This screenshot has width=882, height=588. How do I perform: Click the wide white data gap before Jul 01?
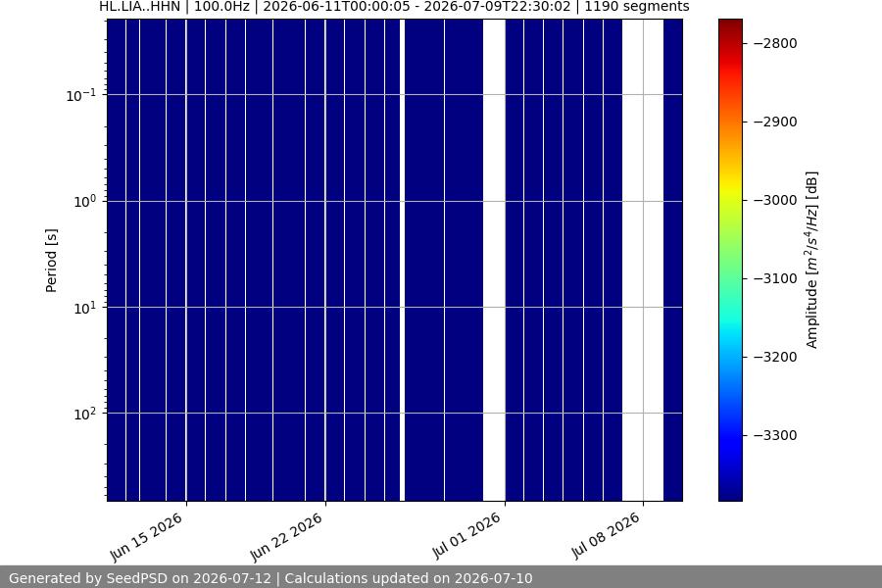pyautogui.click(x=494, y=260)
